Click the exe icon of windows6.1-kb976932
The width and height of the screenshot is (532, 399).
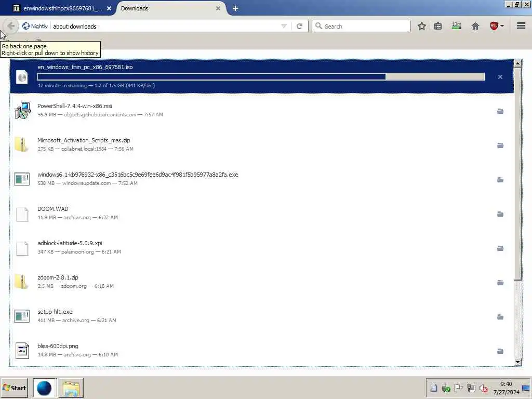[x=22, y=179]
